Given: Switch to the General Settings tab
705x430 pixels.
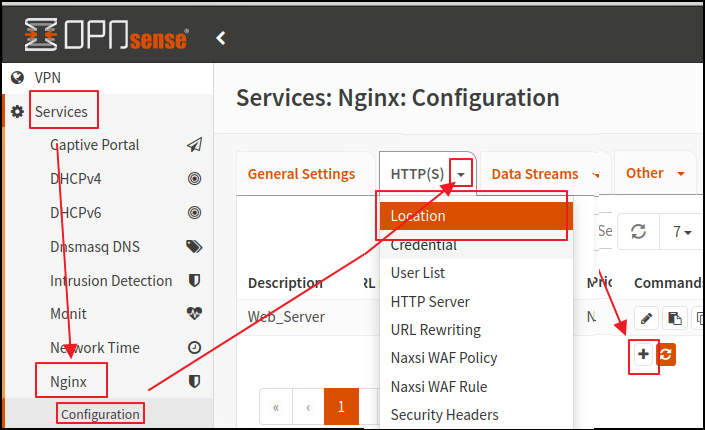Looking at the screenshot, I should pyautogui.click(x=301, y=174).
